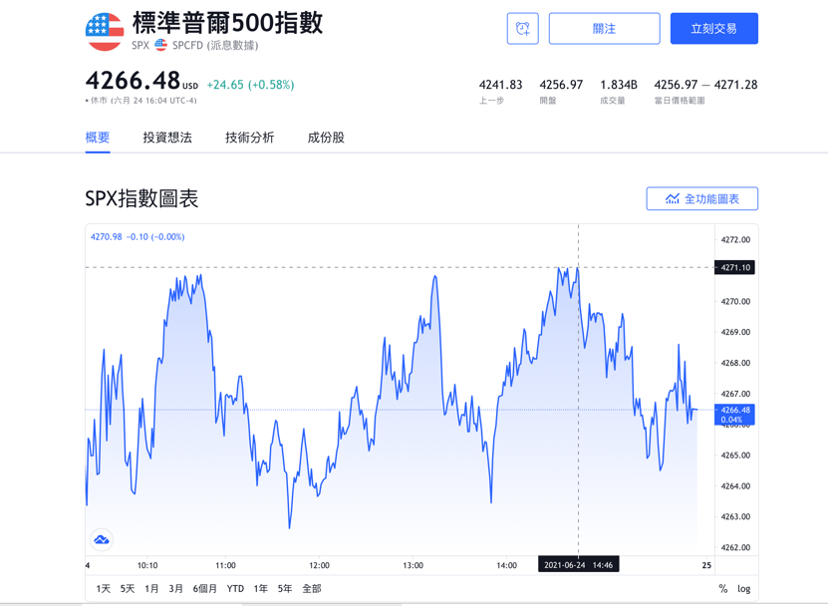Click the 關注 follow button
831x611 pixels.
606,29
